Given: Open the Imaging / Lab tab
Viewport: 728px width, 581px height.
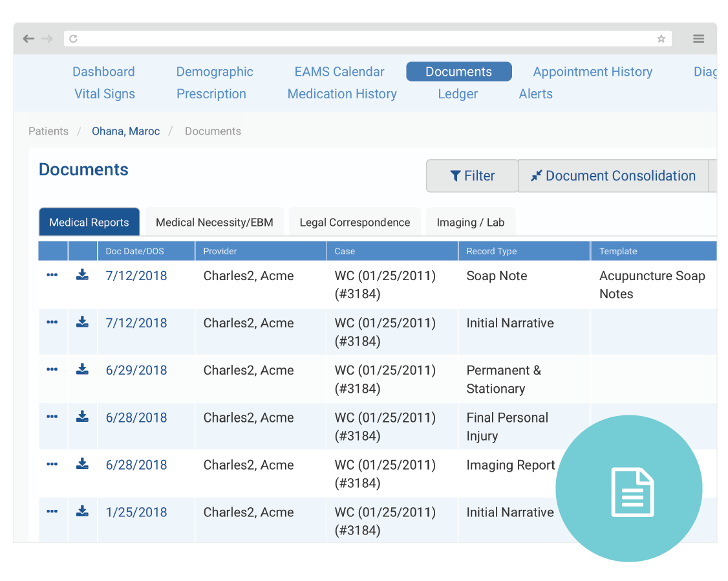Looking at the screenshot, I should click(x=470, y=222).
